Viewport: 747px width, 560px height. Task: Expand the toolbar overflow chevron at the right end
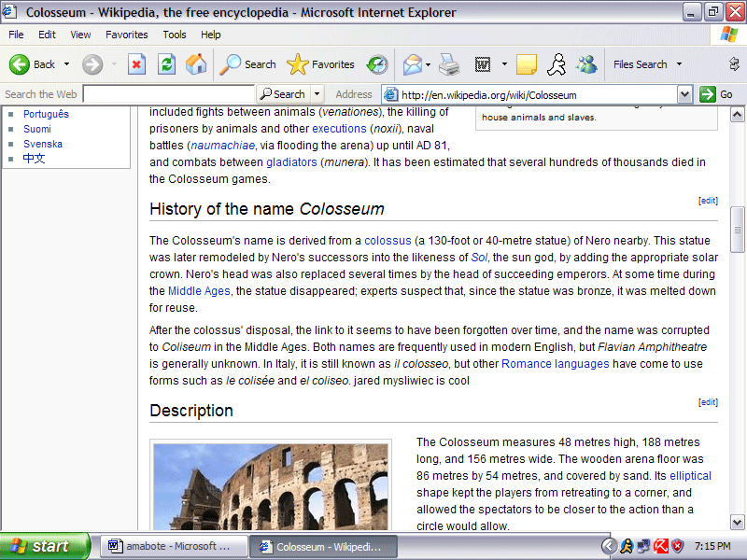pyautogui.click(x=734, y=63)
